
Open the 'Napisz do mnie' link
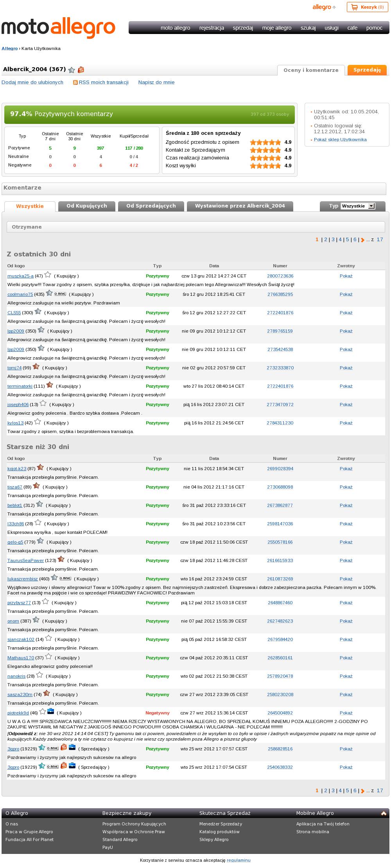[x=156, y=82]
